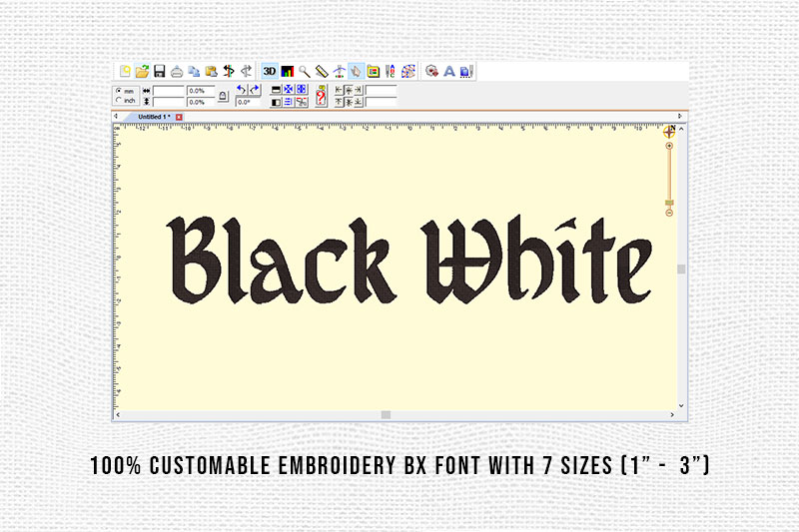Viewport: 799px width, 532px height.
Task: Select the hand pan tool
Action: 357,71
